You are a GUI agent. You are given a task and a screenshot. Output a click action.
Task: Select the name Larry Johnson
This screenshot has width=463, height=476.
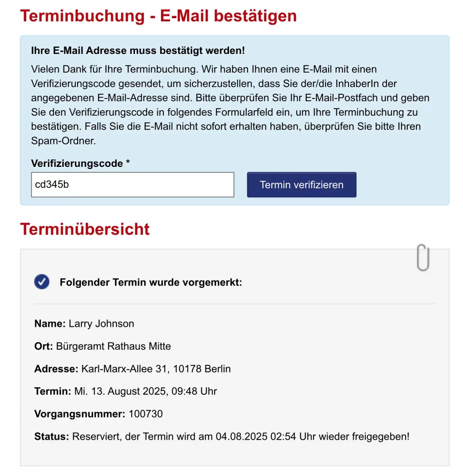(101, 324)
